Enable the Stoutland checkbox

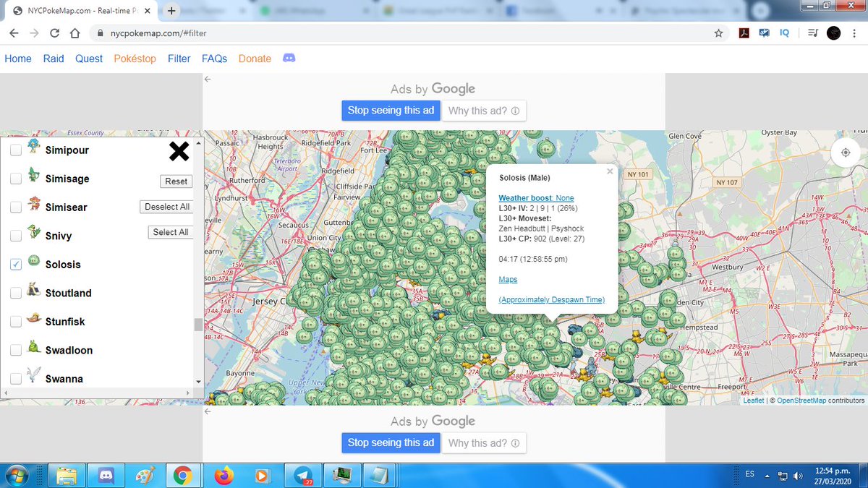pyautogui.click(x=15, y=294)
